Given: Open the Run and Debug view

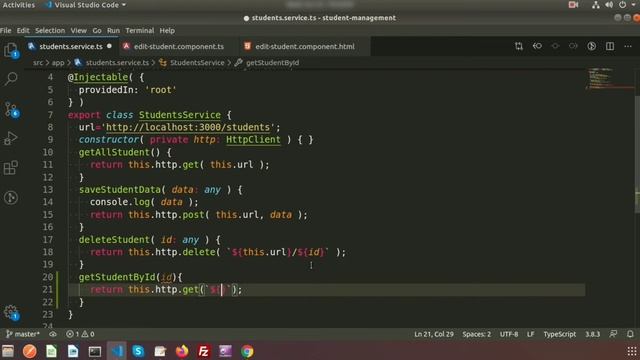Looking at the screenshot, I should 11,138.
